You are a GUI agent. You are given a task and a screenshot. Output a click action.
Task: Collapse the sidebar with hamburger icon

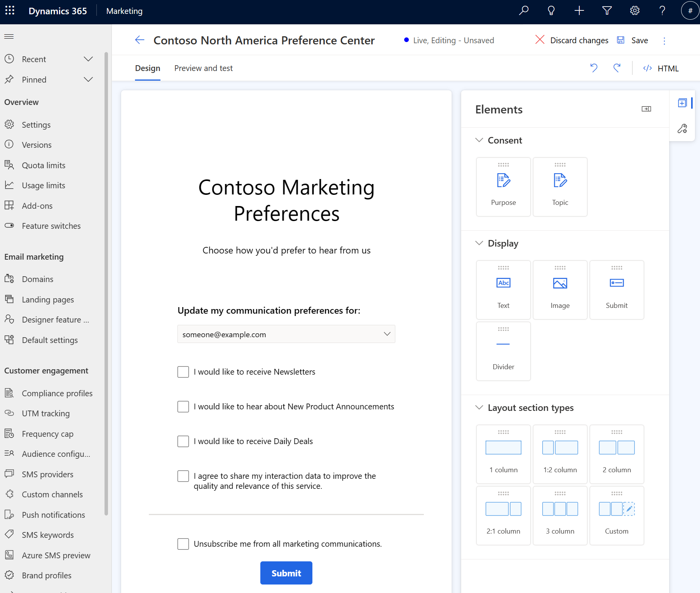[9, 36]
